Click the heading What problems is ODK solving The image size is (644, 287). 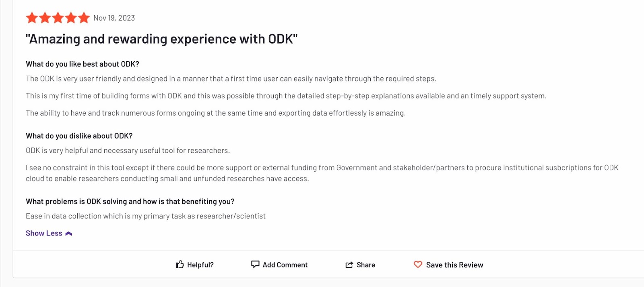[130, 202]
